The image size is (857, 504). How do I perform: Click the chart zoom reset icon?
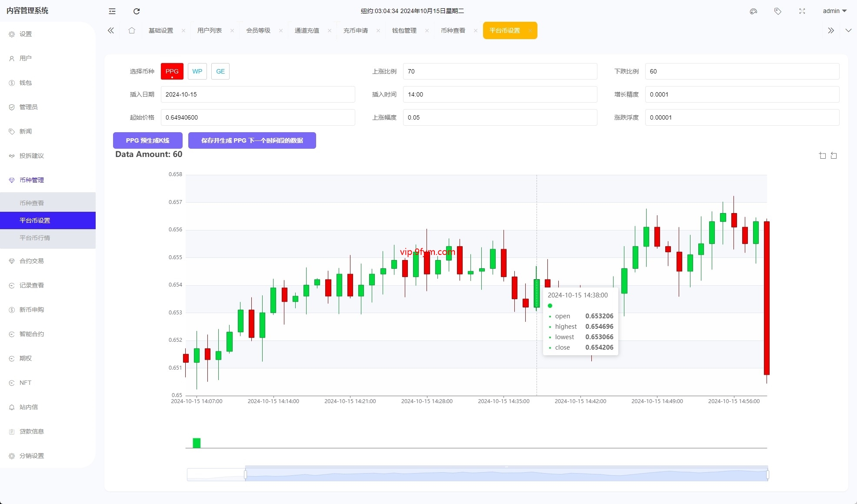click(x=834, y=156)
